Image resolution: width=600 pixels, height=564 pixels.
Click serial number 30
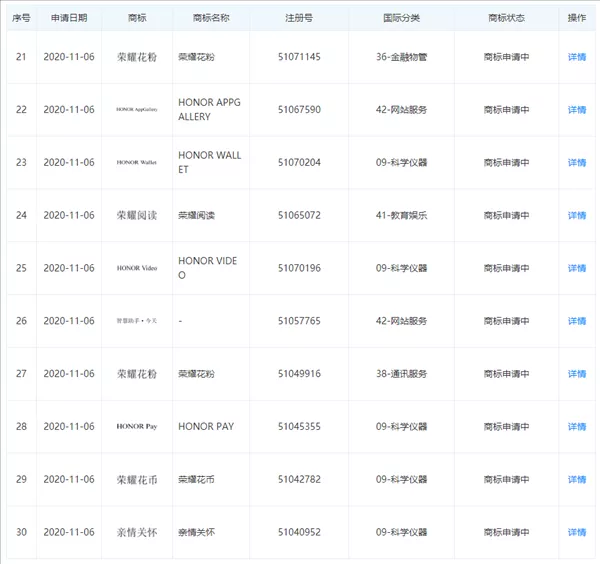(21, 532)
